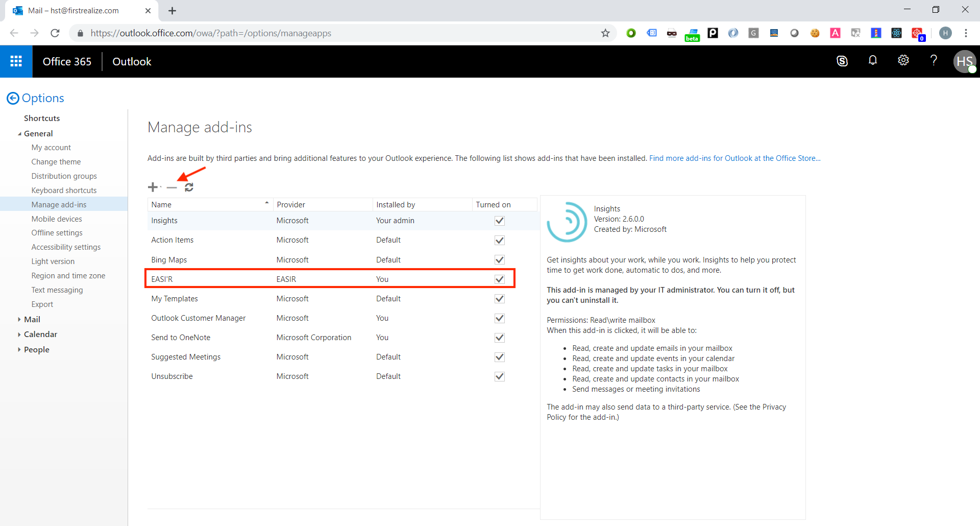Open Region and time zone settings

click(x=68, y=276)
